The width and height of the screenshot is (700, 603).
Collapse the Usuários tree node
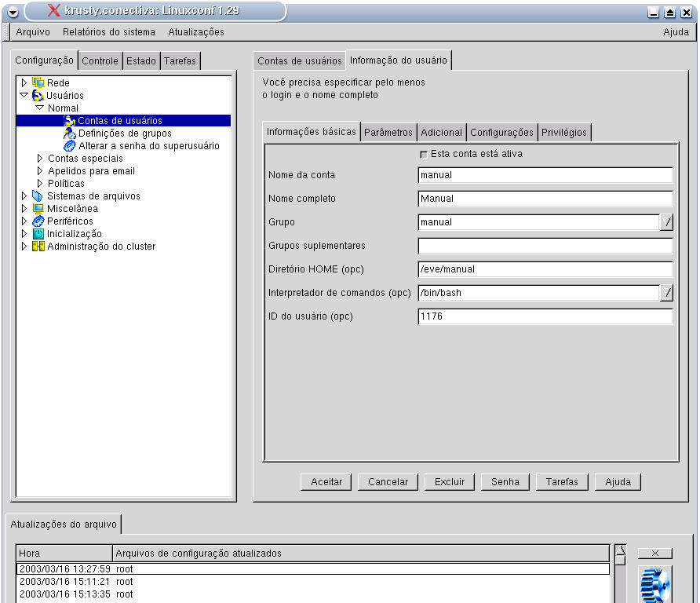click(24, 95)
